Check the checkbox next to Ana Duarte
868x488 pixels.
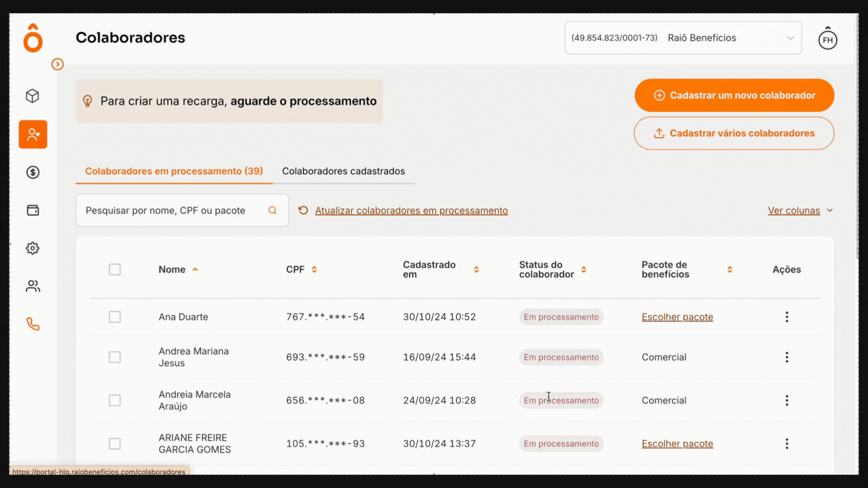(115, 317)
